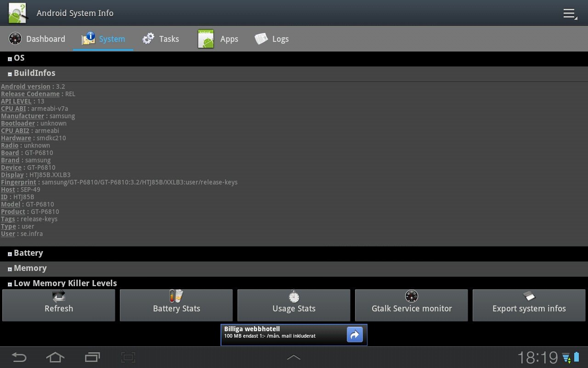Select the se.infra user value
588x368 pixels.
point(32,234)
